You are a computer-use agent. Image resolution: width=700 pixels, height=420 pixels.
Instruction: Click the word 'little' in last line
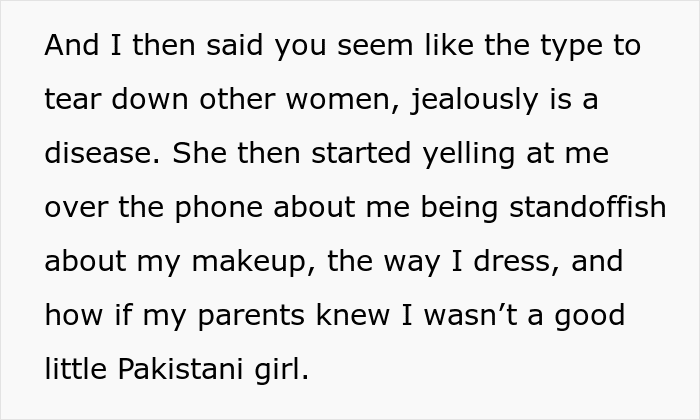(75, 369)
